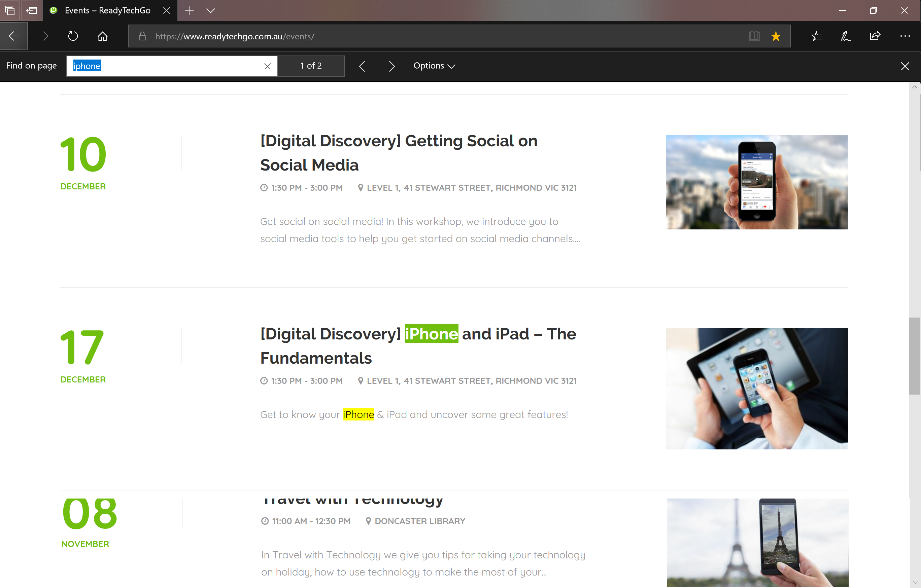Clear the find on page search text
The width and height of the screenshot is (921, 588).
267,66
